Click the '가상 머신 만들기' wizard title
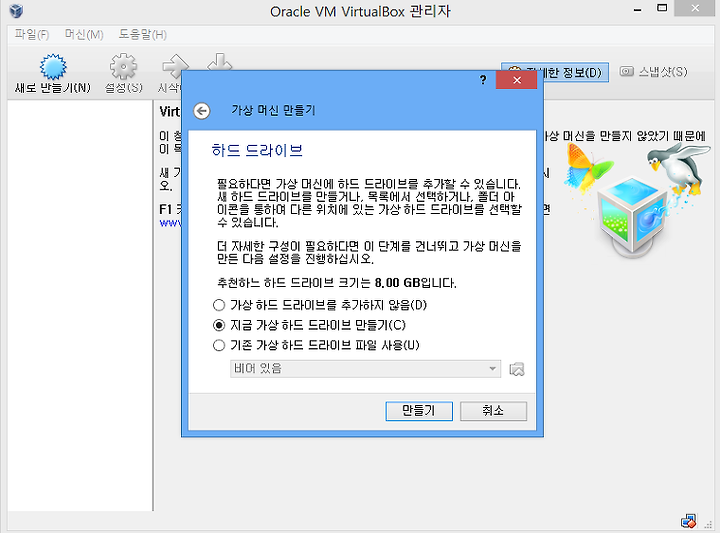 point(273,110)
